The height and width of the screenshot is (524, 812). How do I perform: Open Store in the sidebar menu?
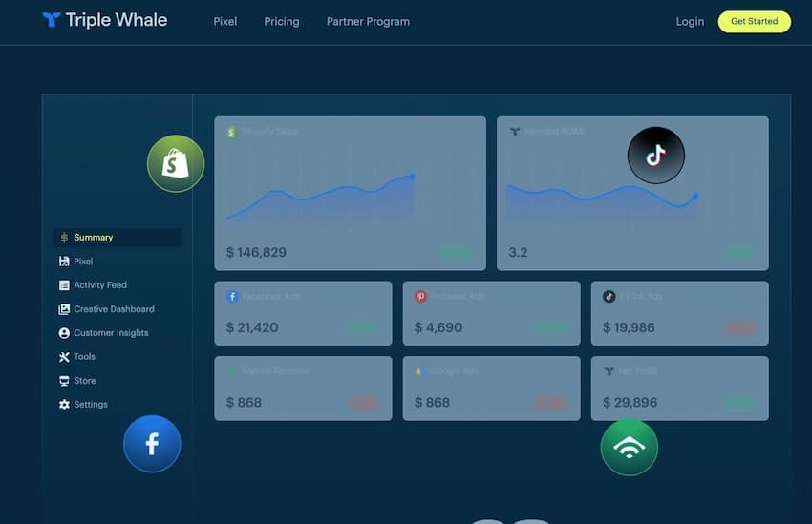pyautogui.click(x=85, y=381)
